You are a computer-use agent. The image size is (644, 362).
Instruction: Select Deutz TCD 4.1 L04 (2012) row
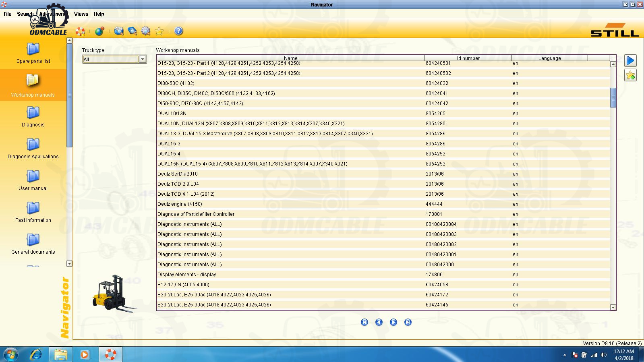point(383,194)
